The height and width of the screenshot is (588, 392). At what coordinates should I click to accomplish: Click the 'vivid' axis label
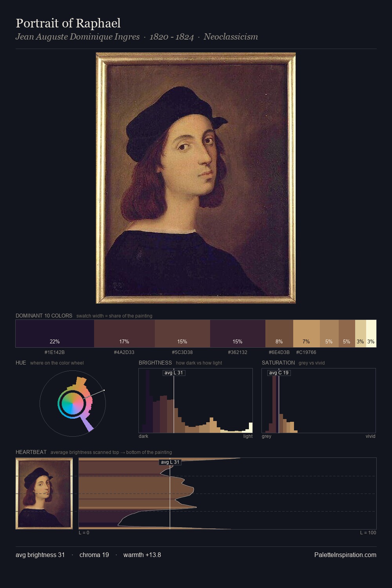(370, 436)
